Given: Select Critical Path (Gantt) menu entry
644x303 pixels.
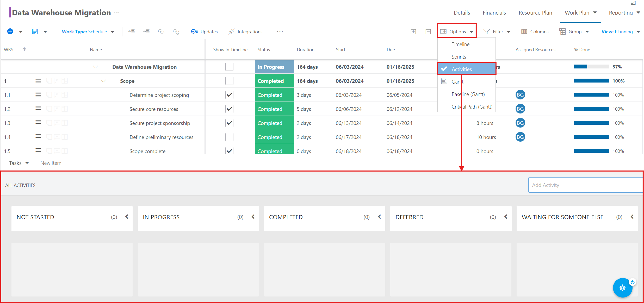Looking at the screenshot, I should click(x=467, y=107).
